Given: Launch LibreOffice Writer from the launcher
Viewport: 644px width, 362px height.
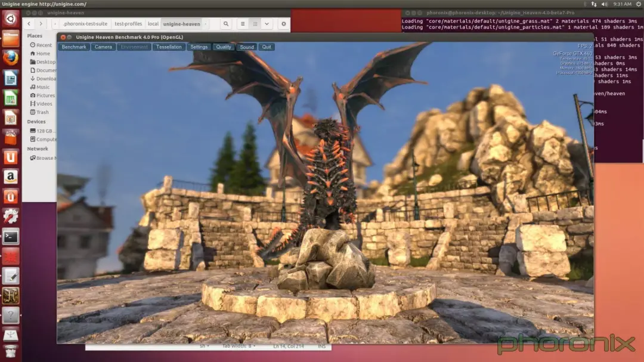Looking at the screenshot, I should pyautogui.click(x=11, y=78).
